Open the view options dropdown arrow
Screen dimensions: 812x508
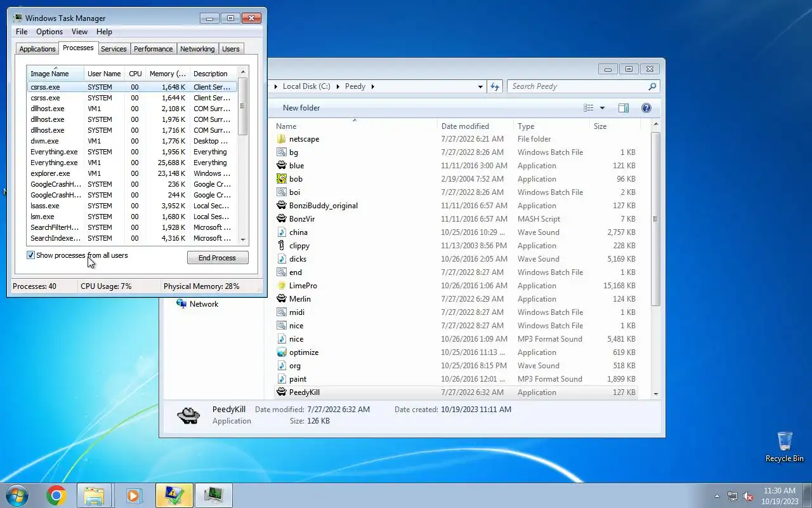pos(602,108)
